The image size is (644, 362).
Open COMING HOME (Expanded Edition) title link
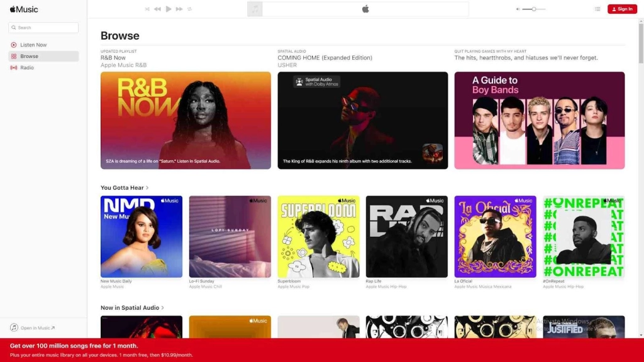325,58
